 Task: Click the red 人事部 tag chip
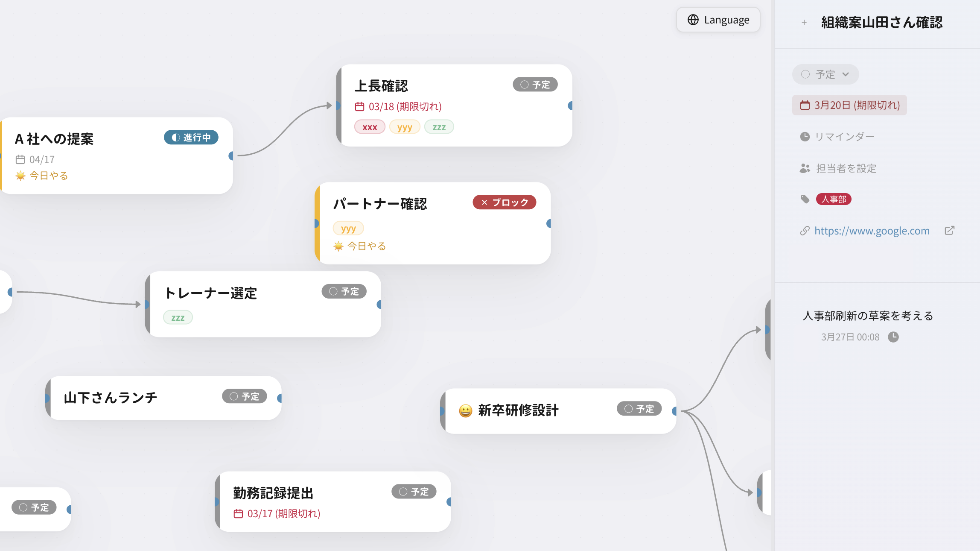[834, 199]
